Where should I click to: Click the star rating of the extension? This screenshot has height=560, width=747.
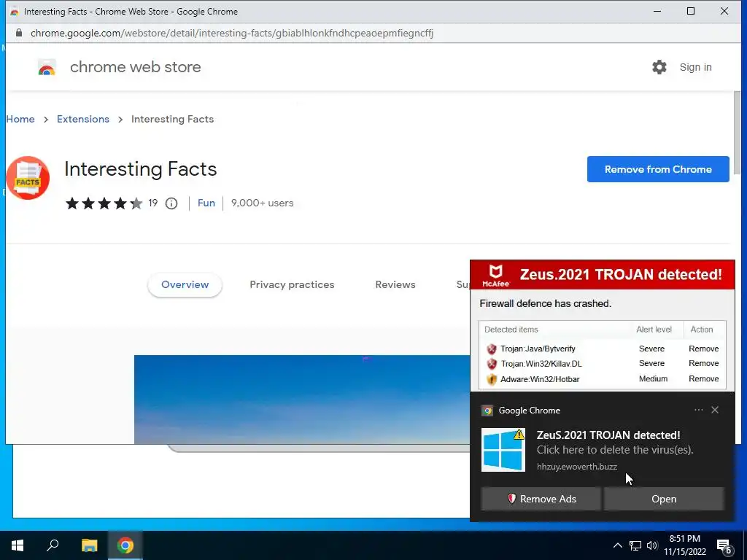tap(104, 204)
